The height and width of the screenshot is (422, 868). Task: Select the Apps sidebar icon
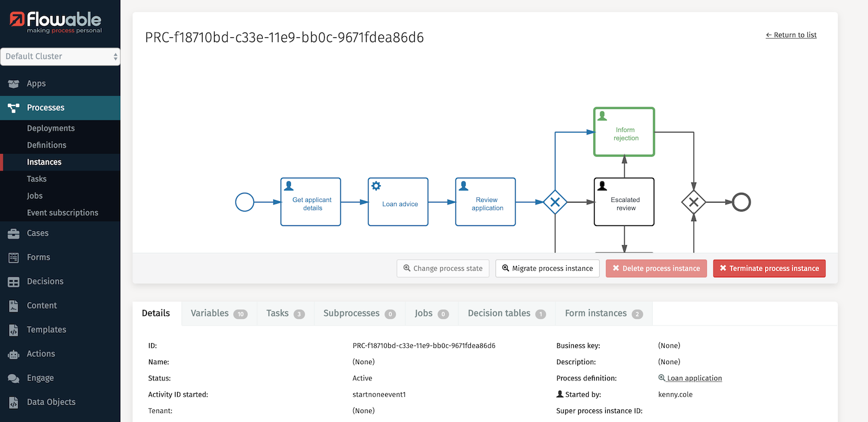coord(13,84)
